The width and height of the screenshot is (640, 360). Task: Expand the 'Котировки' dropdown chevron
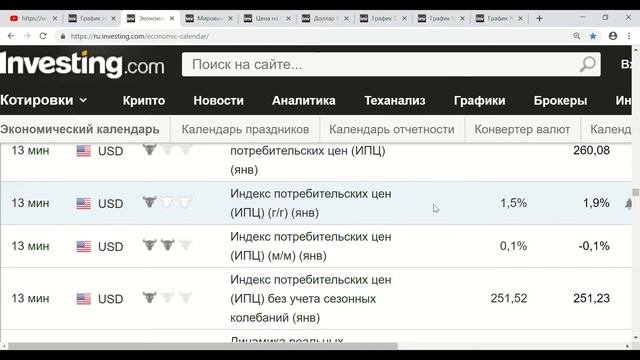point(83,100)
